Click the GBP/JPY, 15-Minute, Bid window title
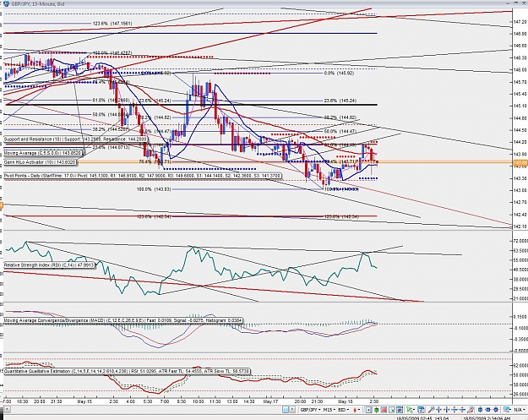 38,3
